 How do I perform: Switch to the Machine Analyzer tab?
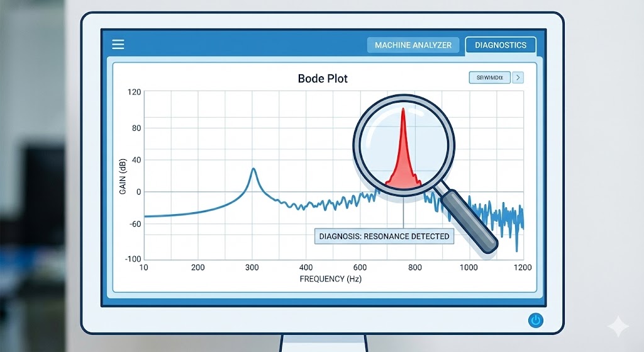[x=413, y=45]
